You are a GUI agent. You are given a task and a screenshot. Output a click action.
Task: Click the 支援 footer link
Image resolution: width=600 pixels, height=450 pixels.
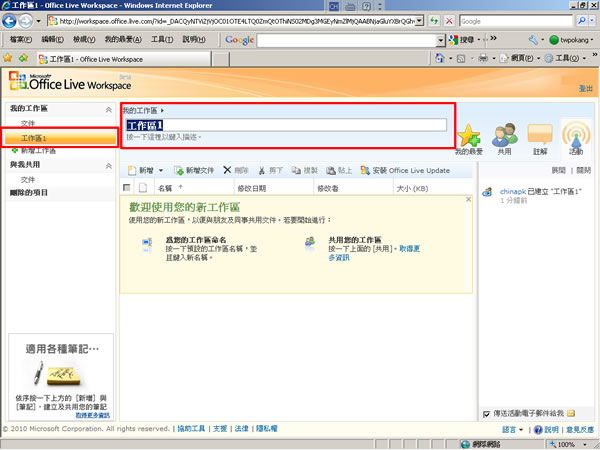point(220,429)
